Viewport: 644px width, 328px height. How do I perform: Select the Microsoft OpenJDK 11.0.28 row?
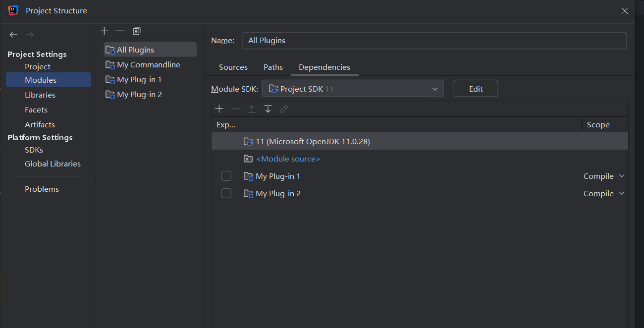click(x=420, y=141)
